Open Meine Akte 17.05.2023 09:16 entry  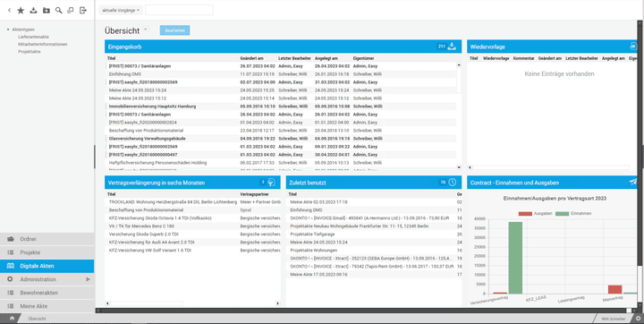(x=374, y=274)
